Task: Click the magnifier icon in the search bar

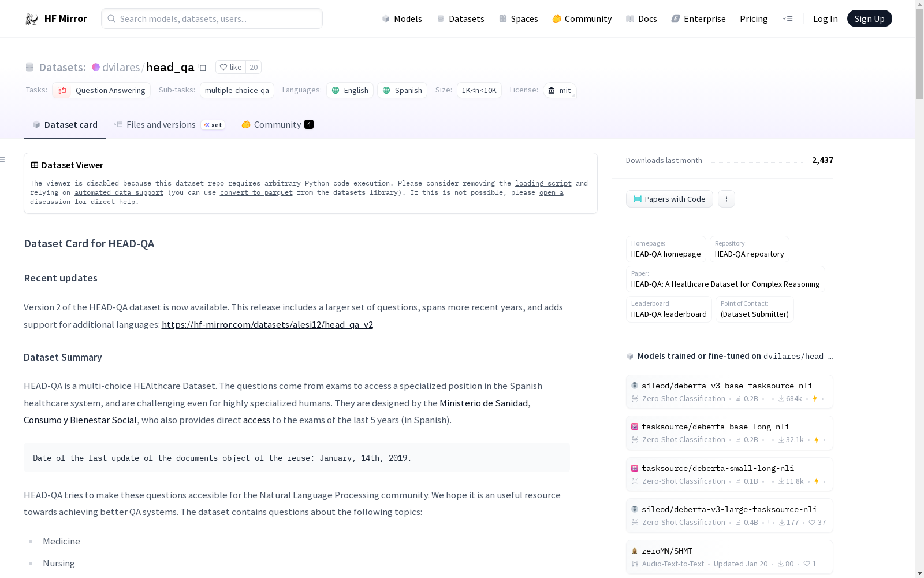Action: click(111, 18)
